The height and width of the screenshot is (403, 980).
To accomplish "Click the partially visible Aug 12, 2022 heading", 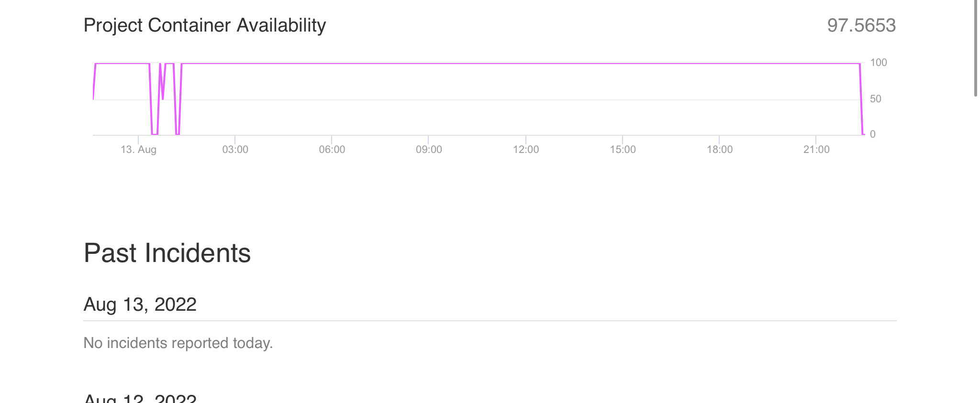I will coord(140,398).
